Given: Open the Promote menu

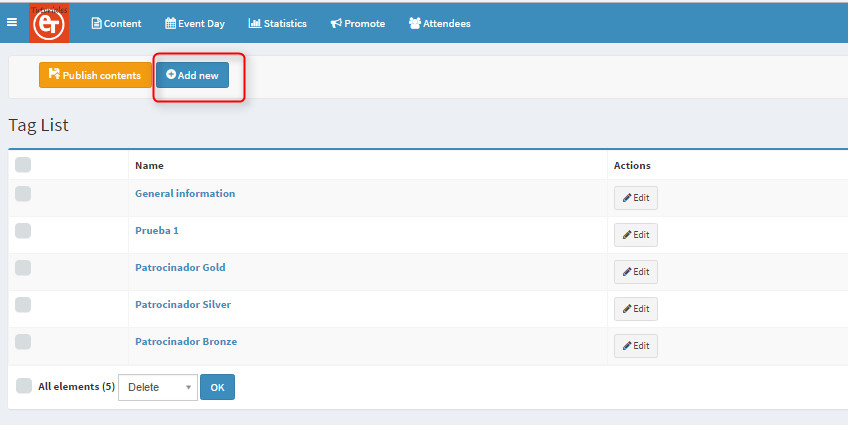Looking at the screenshot, I should click(x=357, y=23).
